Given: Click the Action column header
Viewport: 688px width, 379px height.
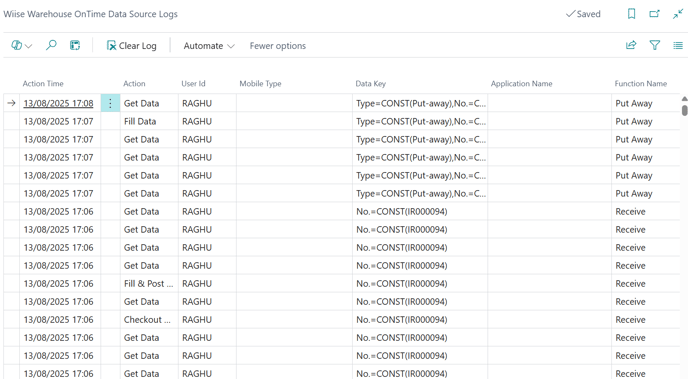Looking at the screenshot, I should pyautogui.click(x=134, y=84).
